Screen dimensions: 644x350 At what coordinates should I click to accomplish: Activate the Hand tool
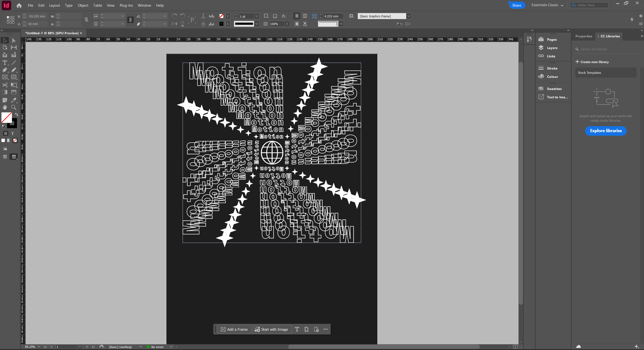(5, 107)
